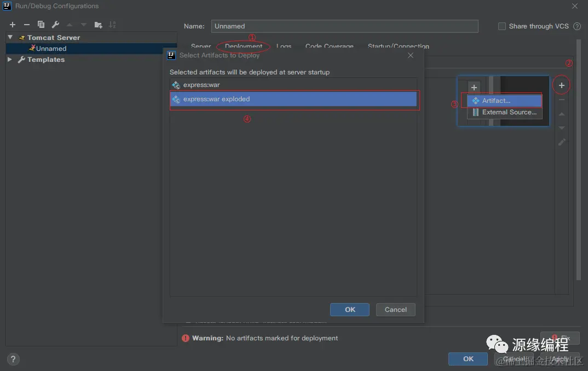Screen dimensions: 588x371
Task: Edit deployment item with the pencil icon
Action: click(561, 142)
